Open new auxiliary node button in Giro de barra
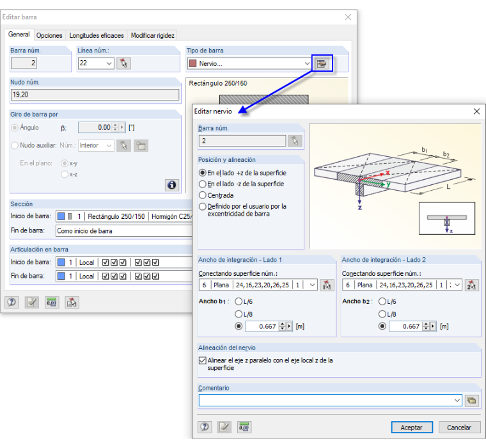 141,145
